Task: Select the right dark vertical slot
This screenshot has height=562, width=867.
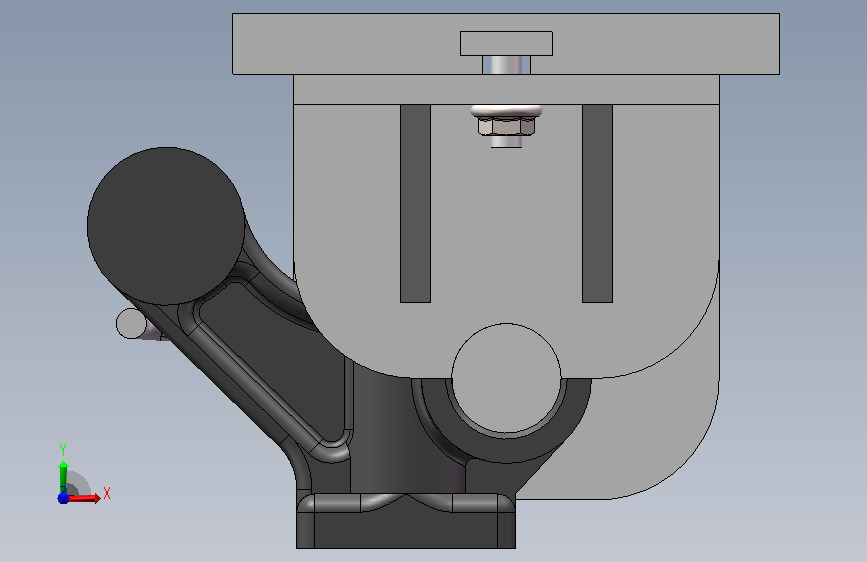Action: point(597,204)
